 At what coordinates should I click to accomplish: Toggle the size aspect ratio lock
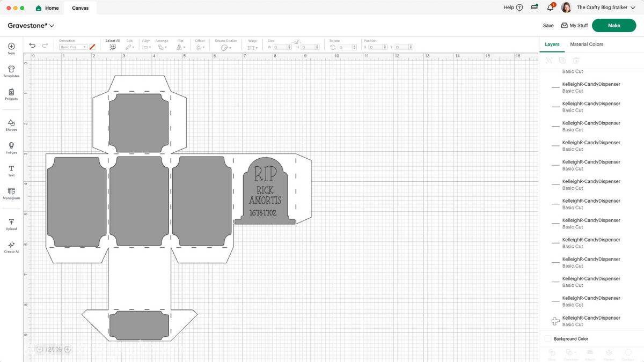[x=296, y=42]
